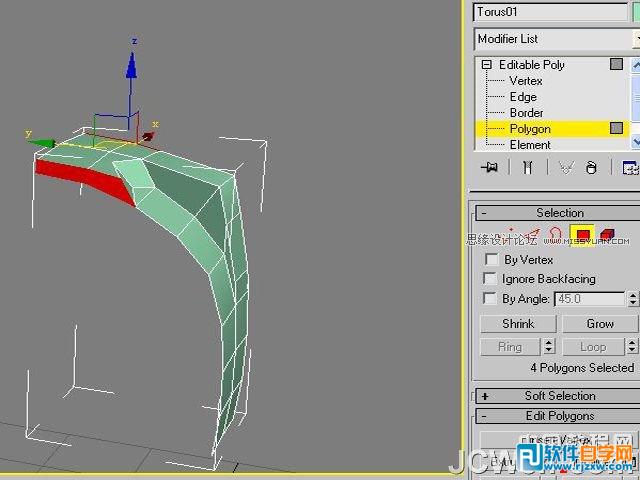Click the Grow button
This screenshot has height=480, width=640.
[x=600, y=324]
